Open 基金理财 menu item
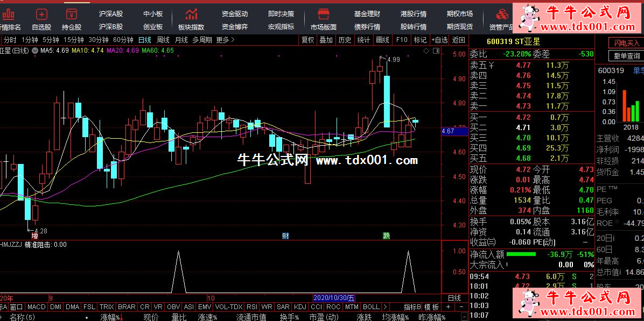The height and width of the screenshot is (321, 644). (x=367, y=13)
